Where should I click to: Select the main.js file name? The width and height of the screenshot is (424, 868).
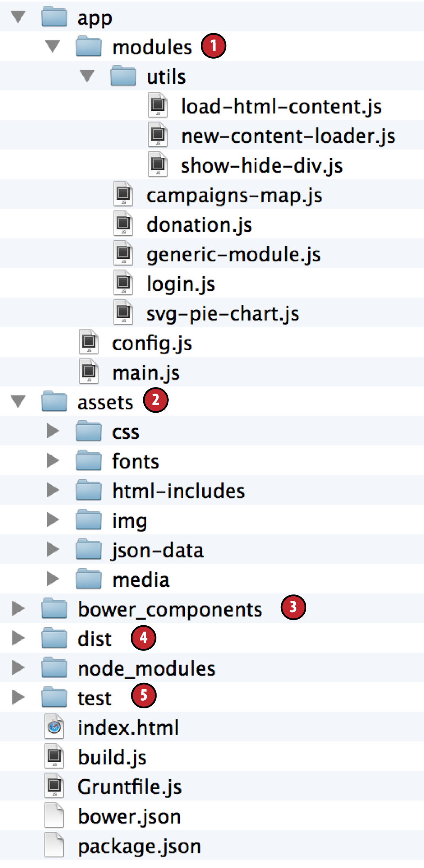(146, 373)
